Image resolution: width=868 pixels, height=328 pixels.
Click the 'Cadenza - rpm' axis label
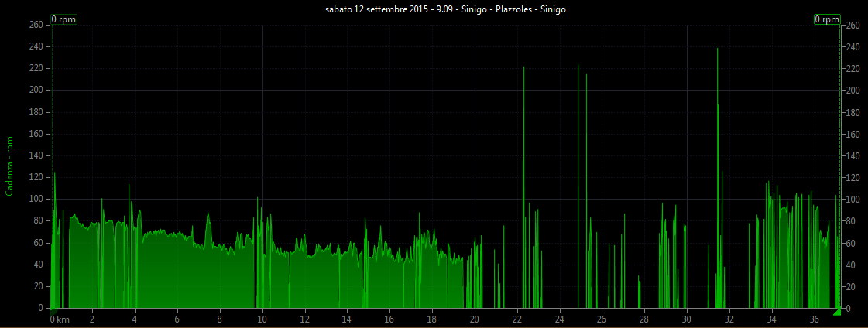[9, 166]
